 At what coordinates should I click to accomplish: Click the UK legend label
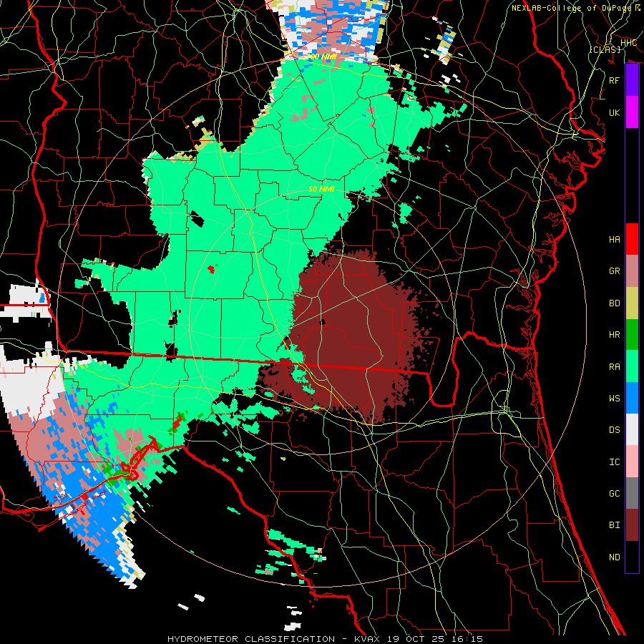click(614, 112)
